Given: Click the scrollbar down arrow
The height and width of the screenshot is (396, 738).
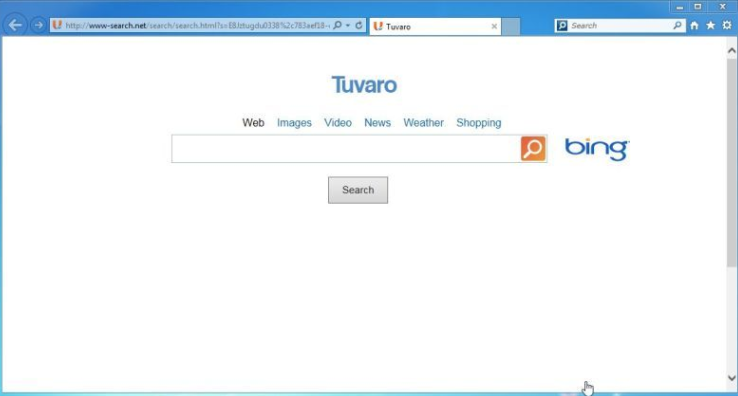Looking at the screenshot, I should [x=731, y=378].
